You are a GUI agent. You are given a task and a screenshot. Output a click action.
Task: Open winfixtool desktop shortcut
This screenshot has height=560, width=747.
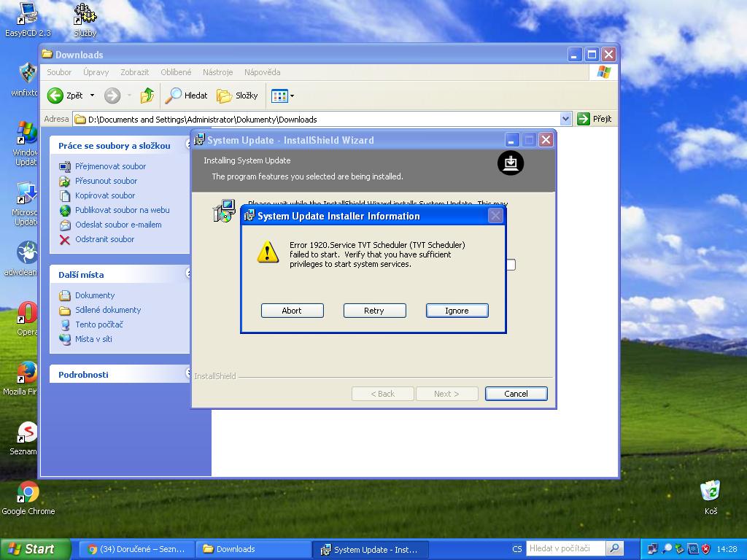[26, 79]
